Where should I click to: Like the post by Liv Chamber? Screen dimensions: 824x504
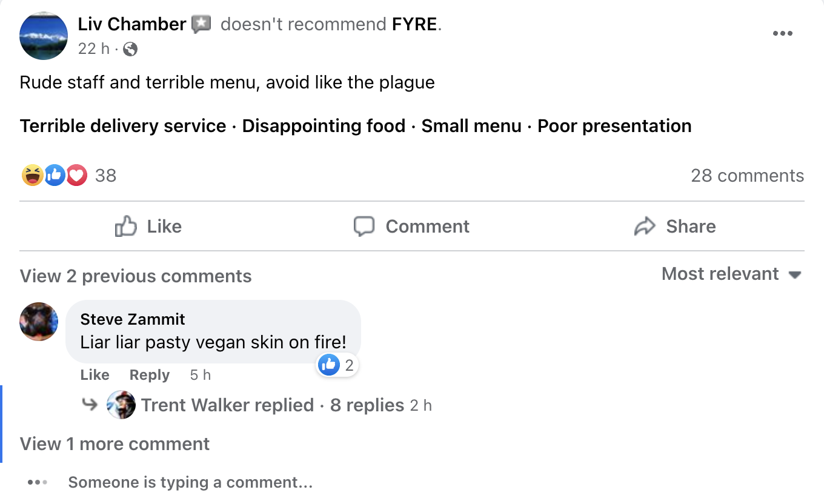click(149, 227)
